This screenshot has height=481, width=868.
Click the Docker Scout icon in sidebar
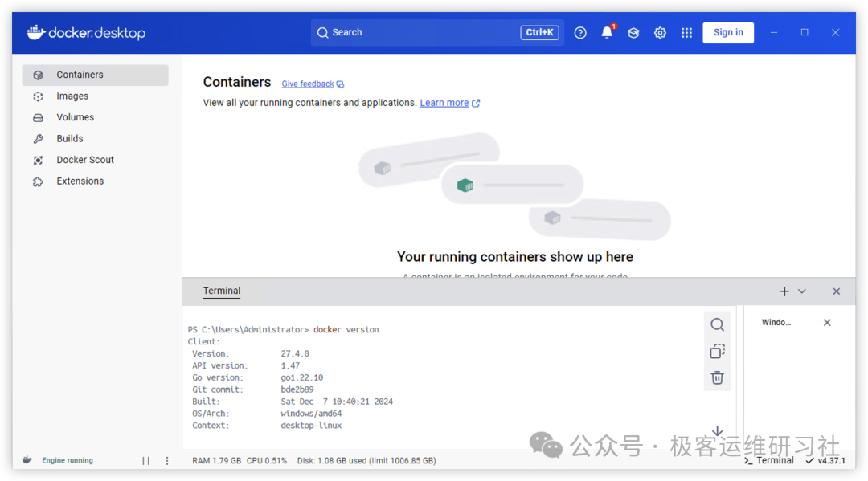[39, 161]
